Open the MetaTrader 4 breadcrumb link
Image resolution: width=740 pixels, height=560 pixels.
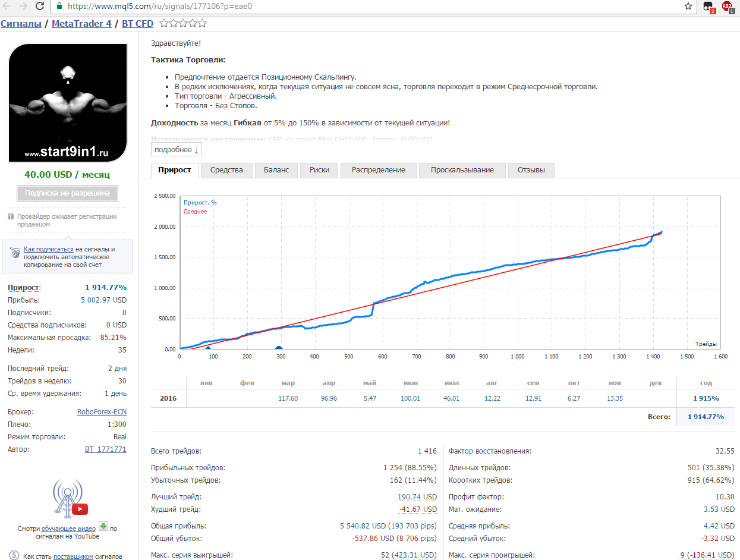81,24
